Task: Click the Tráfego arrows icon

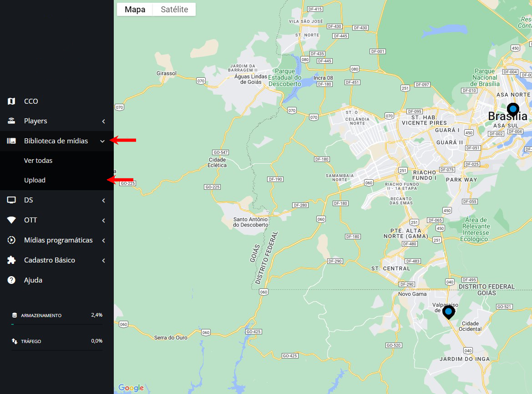Action: 15,341
